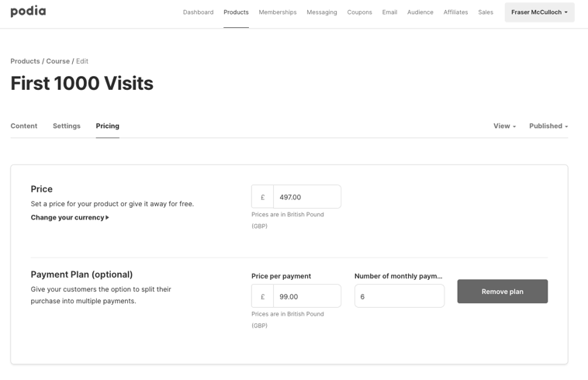Click the 497.00 price field
This screenshot has height=380, width=588.
click(x=306, y=197)
